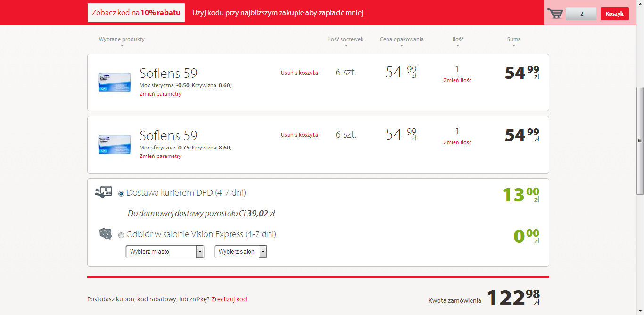Click the Cena opakowania column header
The image size is (644, 315).
(x=402, y=39)
